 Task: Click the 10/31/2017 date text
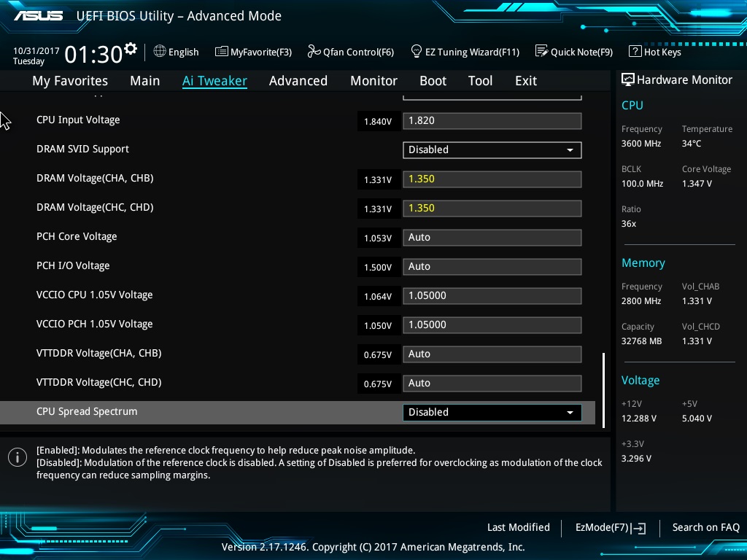(x=36, y=50)
